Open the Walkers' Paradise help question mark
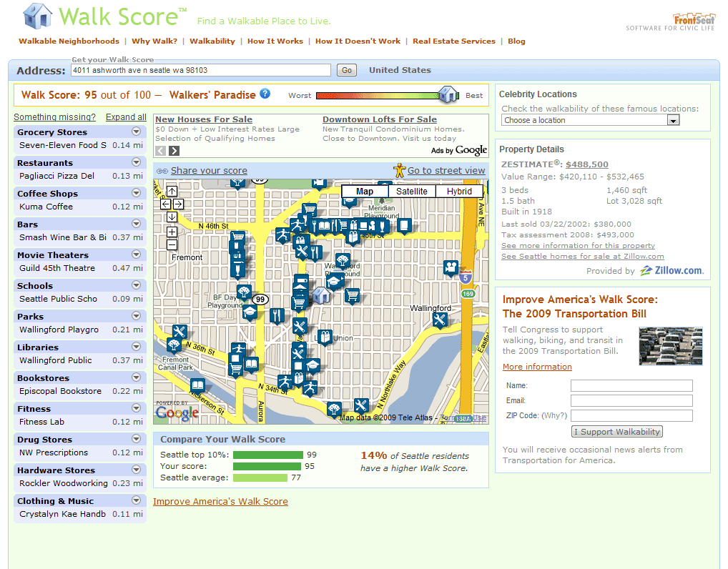The width and height of the screenshot is (728, 569). pos(265,94)
